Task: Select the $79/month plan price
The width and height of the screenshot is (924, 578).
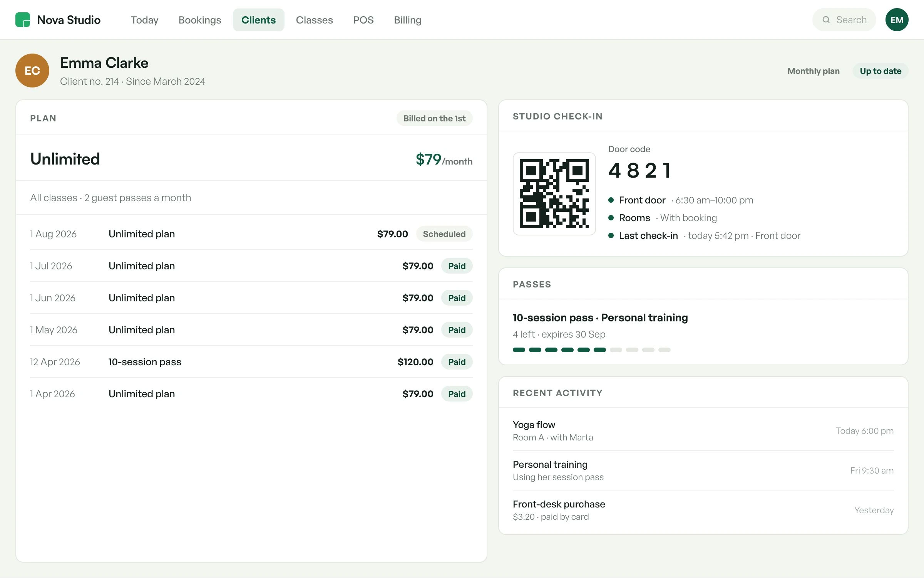Action: (444, 160)
